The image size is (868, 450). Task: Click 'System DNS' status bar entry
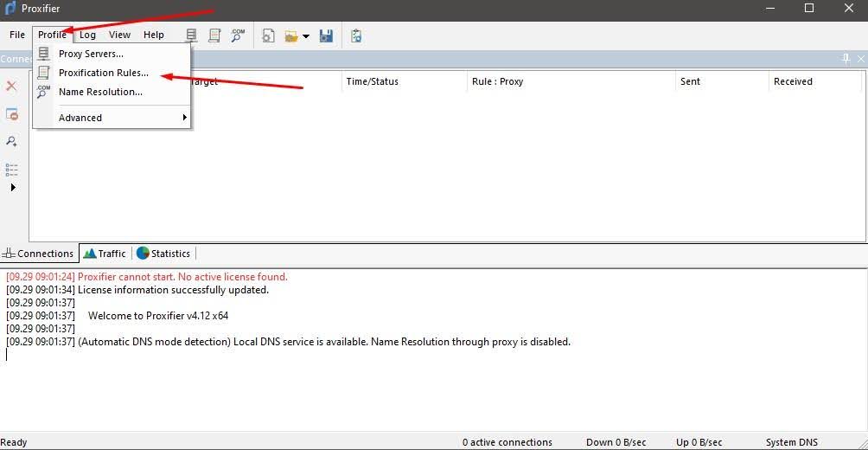pyautogui.click(x=792, y=442)
